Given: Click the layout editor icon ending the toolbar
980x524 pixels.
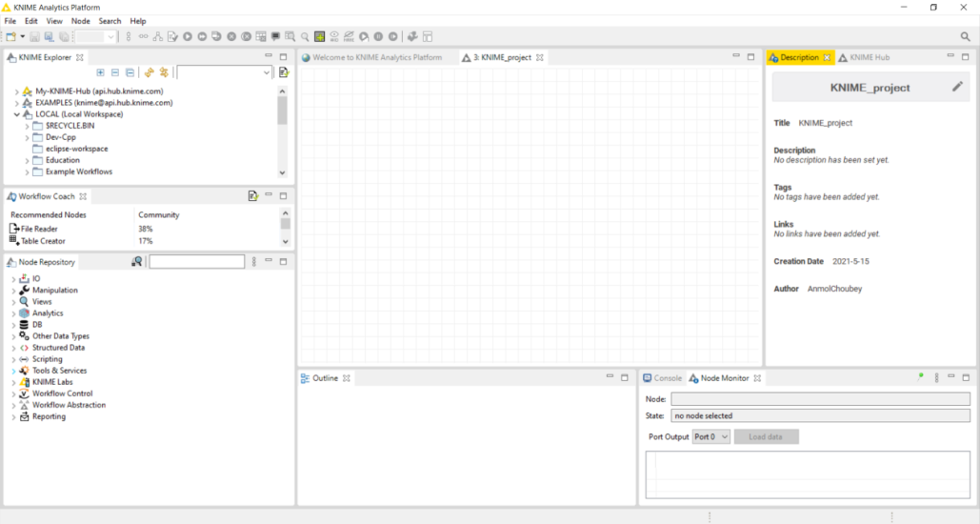Looking at the screenshot, I should [428, 37].
